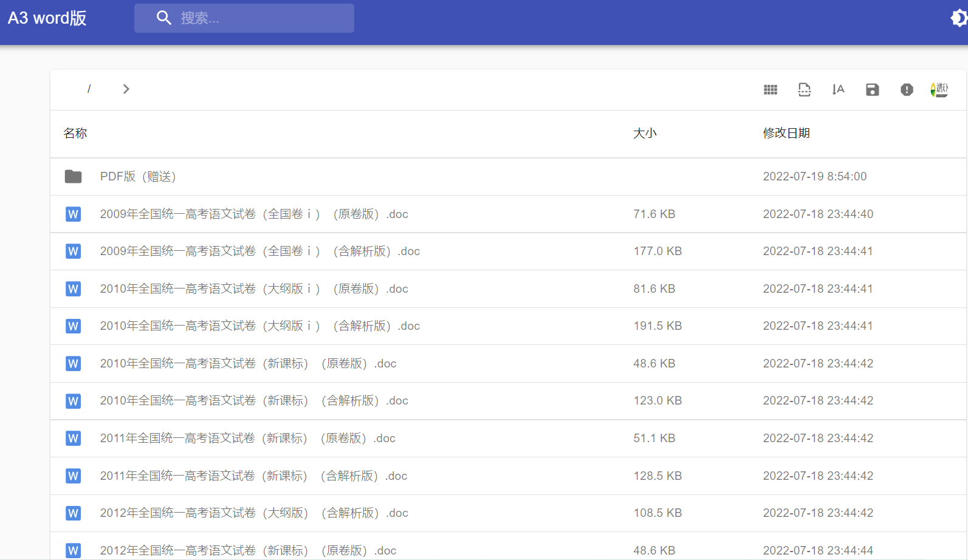
Task: Click the 51.1 KB size cell
Action: pyautogui.click(x=654, y=439)
